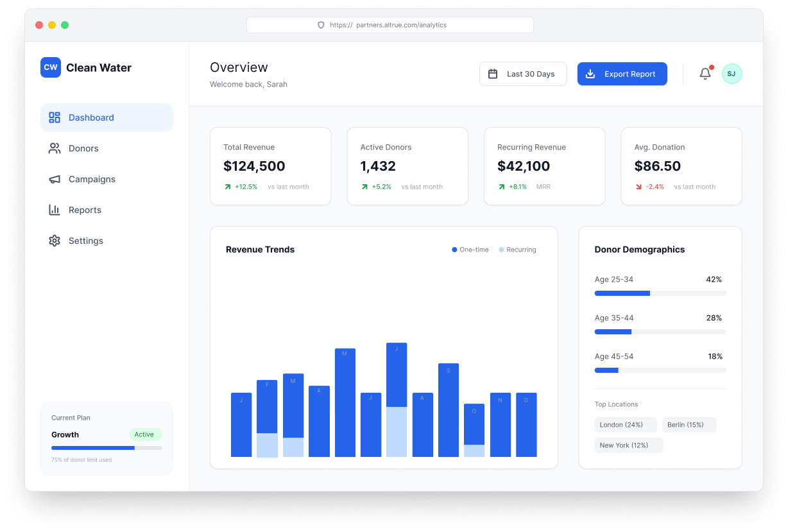Click the calendar icon beside Last 30 Days

pos(493,74)
